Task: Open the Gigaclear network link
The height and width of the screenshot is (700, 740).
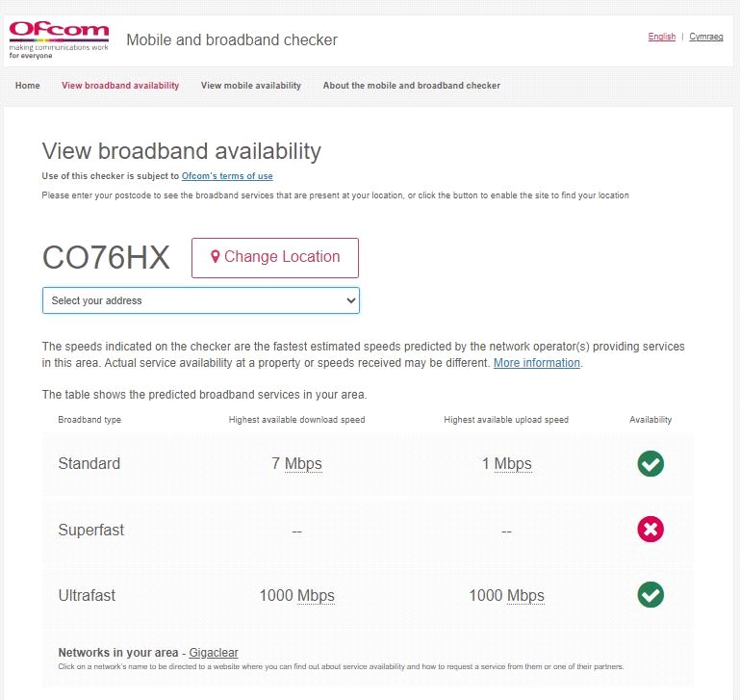Action: coord(214,653)
